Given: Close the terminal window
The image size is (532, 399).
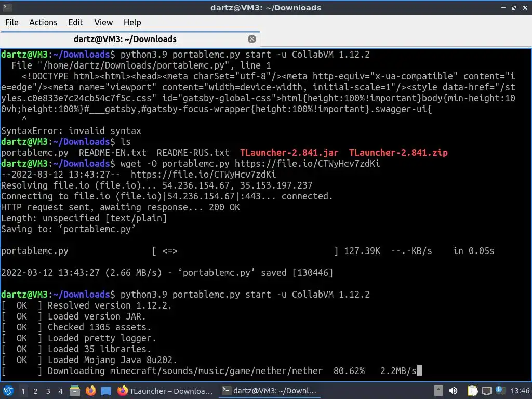Looking at the screenshot, I should (525, 7).
